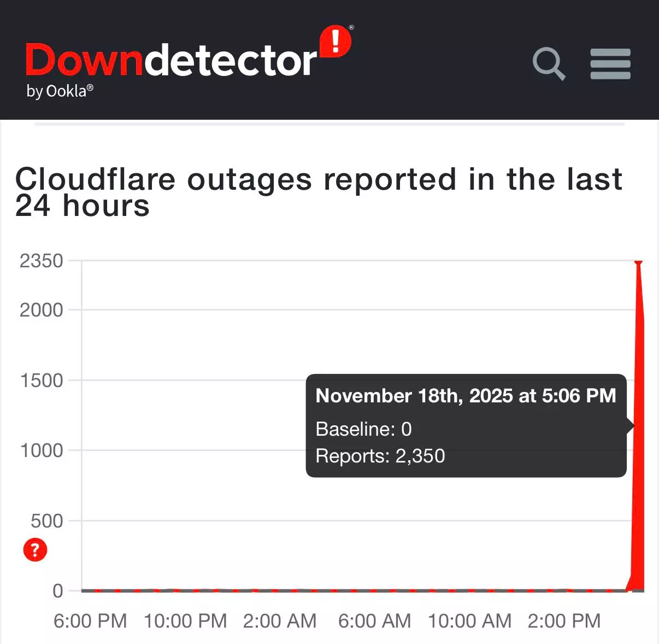
Task: Click the Cloudflare outages chart heading
Action: (318, 192)
